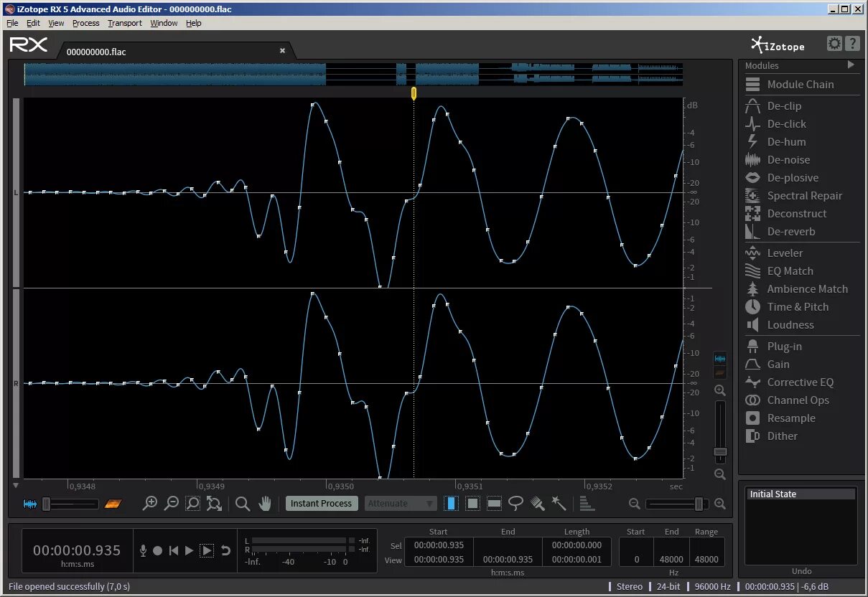The image size is (868, 597).
Task: Open help via the question mark icon
Action: point(852,44)
